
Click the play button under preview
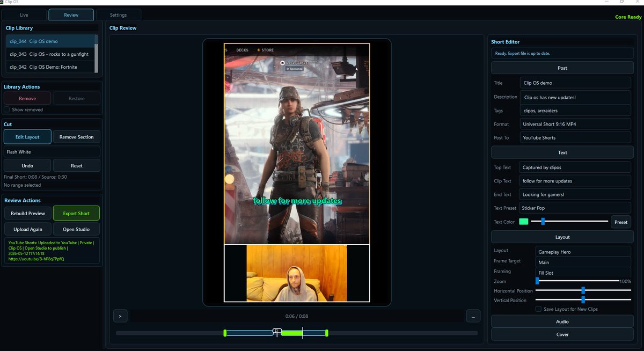click(x=120, y=316)
